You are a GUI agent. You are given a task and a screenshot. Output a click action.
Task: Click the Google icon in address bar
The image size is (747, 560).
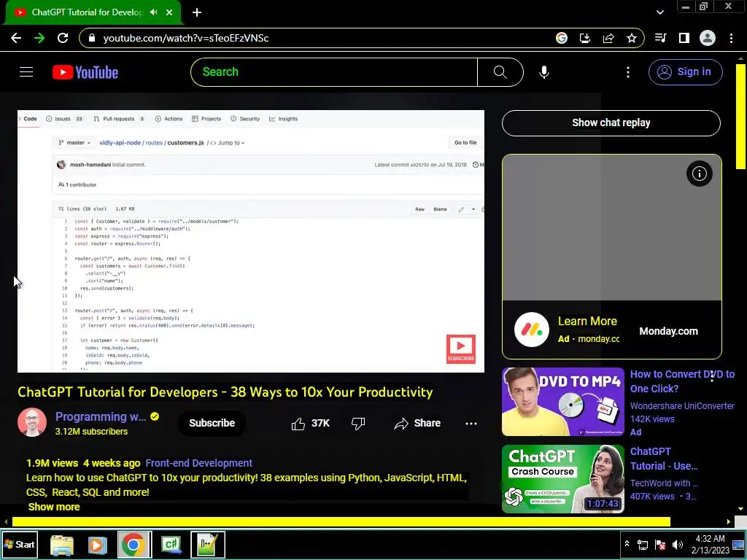(x=562, y=38)
